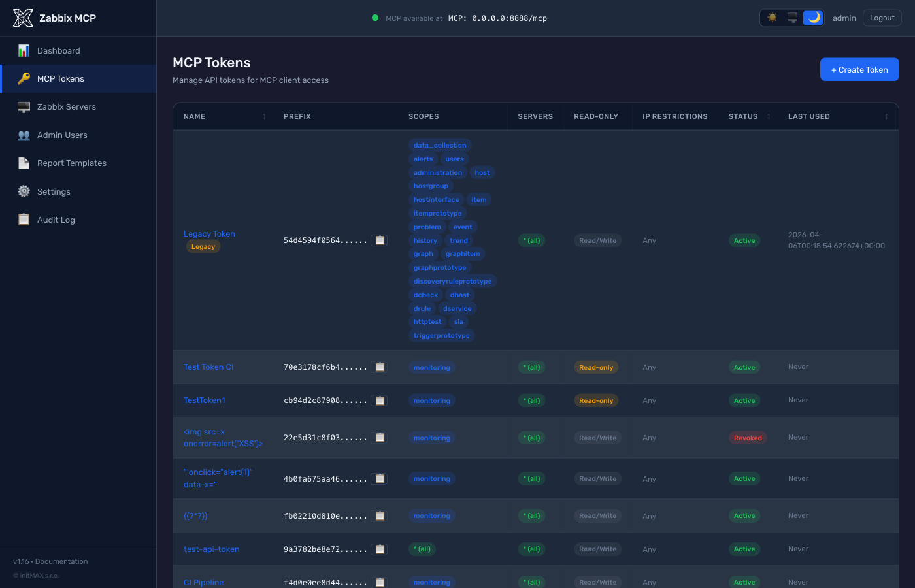
Task: Navigate to Zabbix Servers section
Action: tap(65, 106)
